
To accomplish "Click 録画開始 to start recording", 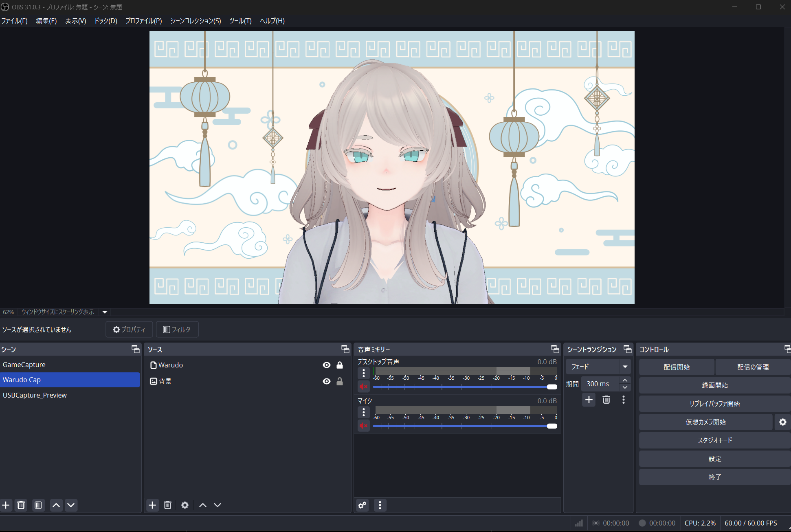I will point(715,385).
